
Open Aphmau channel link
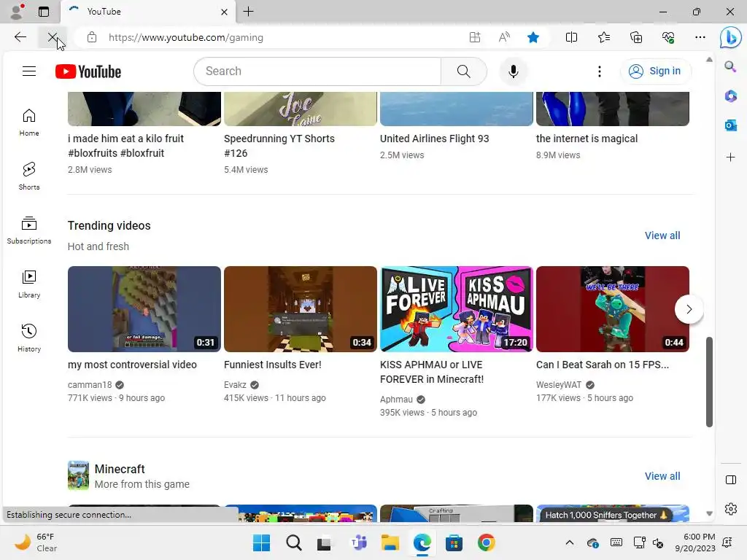pos(396,400)
